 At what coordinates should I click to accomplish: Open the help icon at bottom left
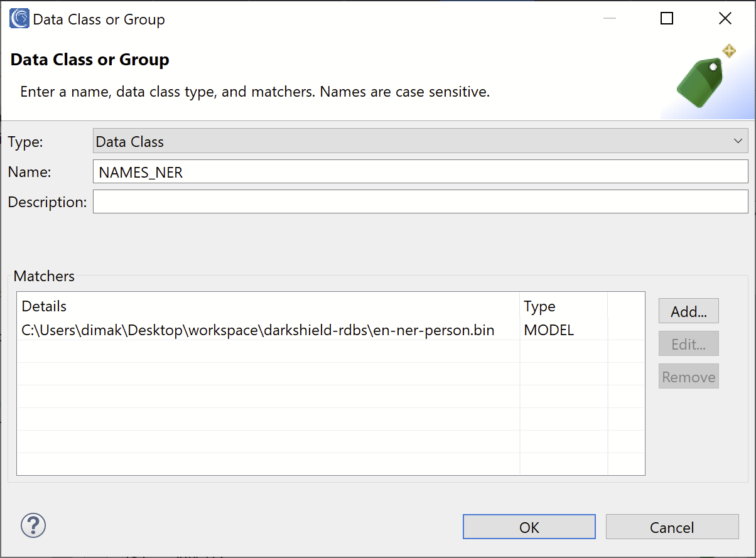(x=33, y=525)
